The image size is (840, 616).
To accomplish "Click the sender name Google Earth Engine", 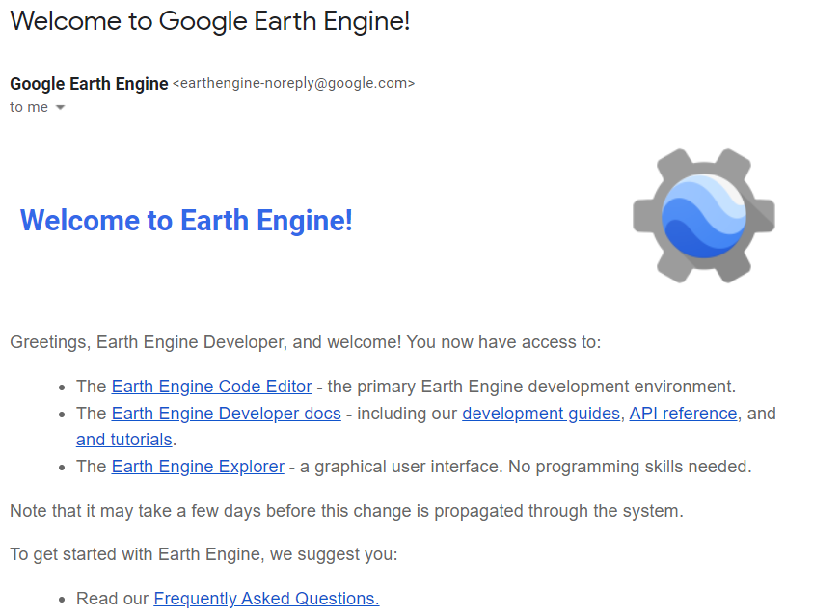I will [x=89, y=84].
